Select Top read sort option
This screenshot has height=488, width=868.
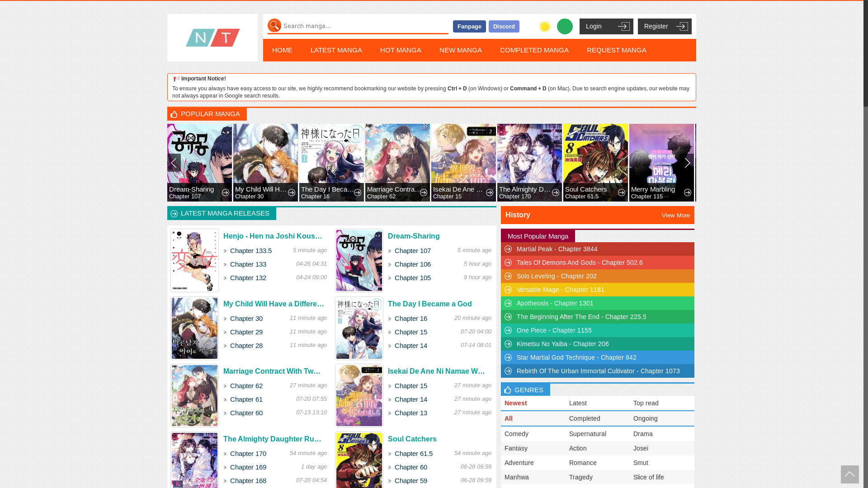pyautogui.click(x=646, y=403)
